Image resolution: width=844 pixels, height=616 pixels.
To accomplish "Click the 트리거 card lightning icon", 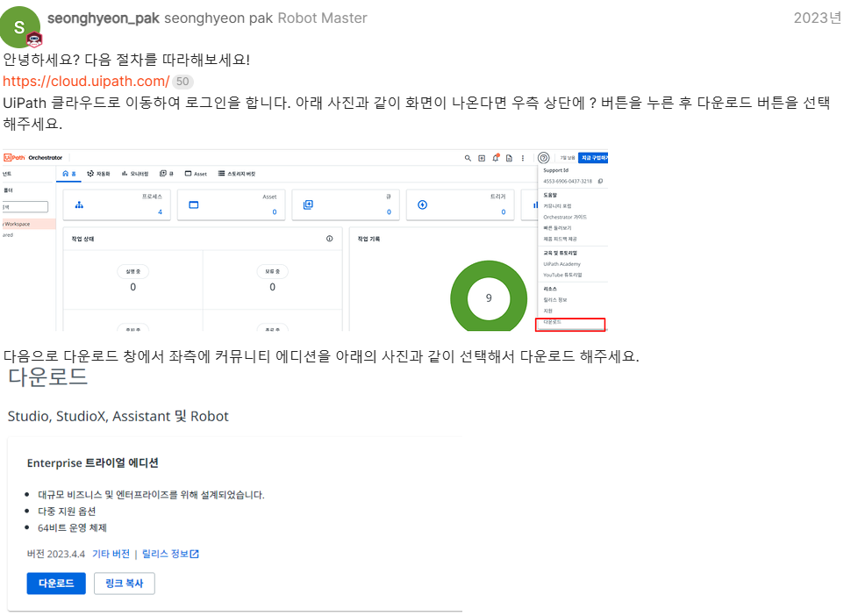I will (x=423, y=204).
